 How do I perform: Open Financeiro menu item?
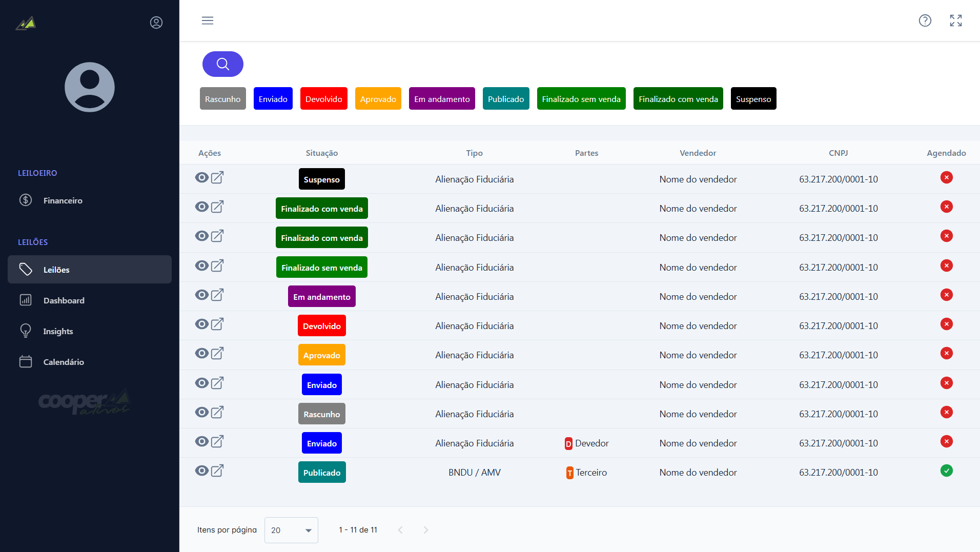pyautogui.click(x=90, y=200)
